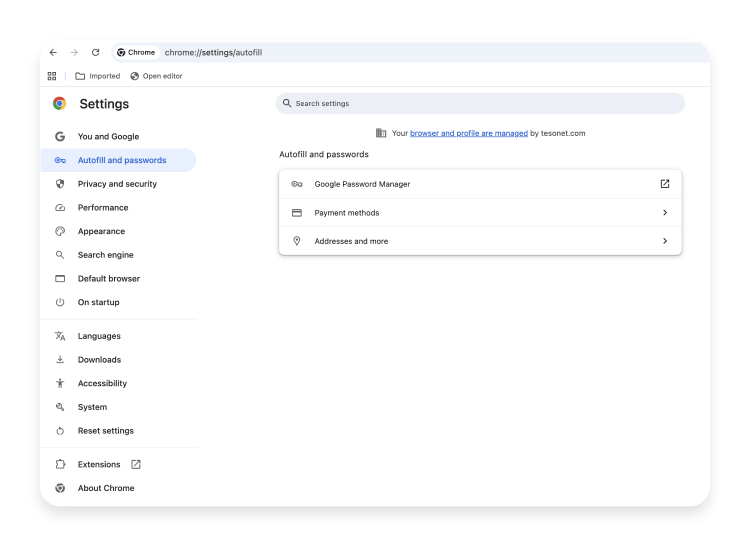Expand Addresses and more with its chevron
This screenshot has height=547, width=750.
(665, 241)
